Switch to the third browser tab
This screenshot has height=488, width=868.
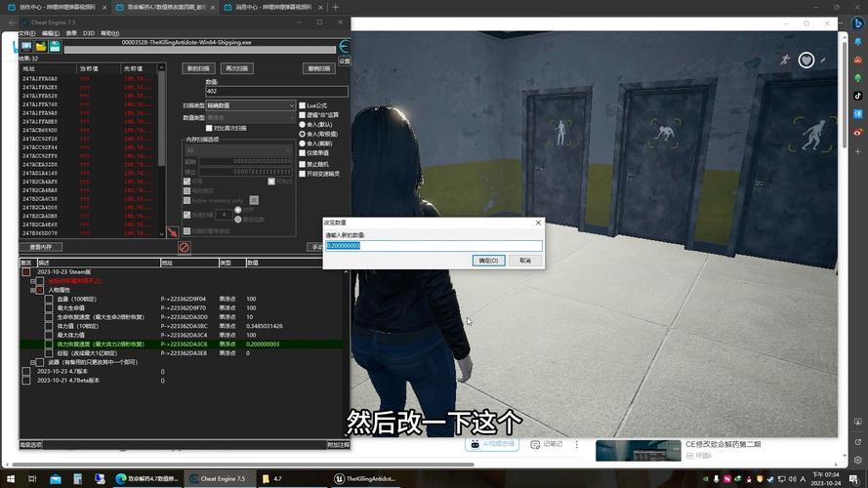tap(273, 7)
